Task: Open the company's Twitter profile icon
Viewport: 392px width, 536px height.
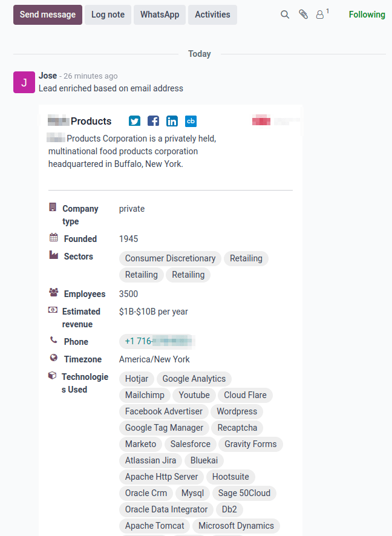Action: (134, 121)
